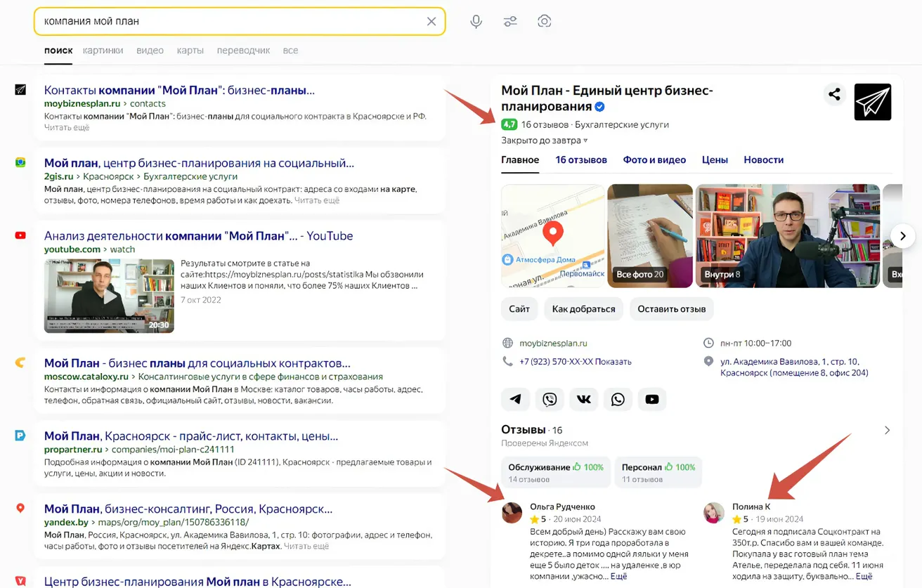Click the Yandex Maps pin favicon for yandex.by result
This screenshot has height=588, width=922.
point(21,508)
